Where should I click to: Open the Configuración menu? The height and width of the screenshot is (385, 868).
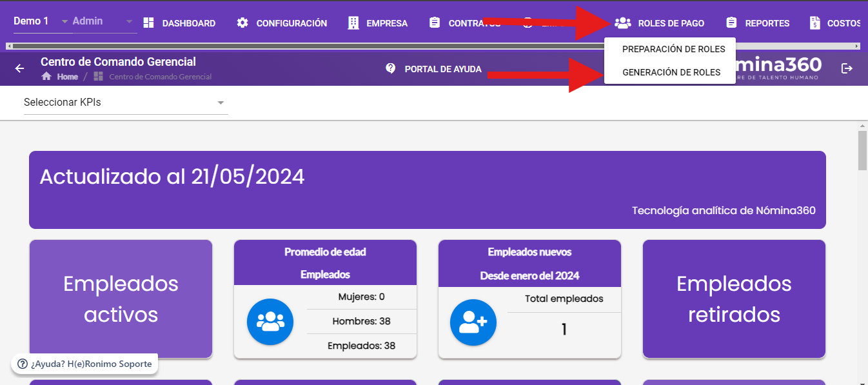click(x=282, y=23)
